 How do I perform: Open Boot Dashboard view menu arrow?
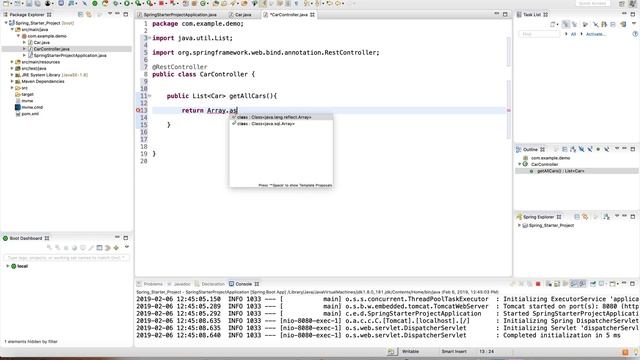(127, 247)
